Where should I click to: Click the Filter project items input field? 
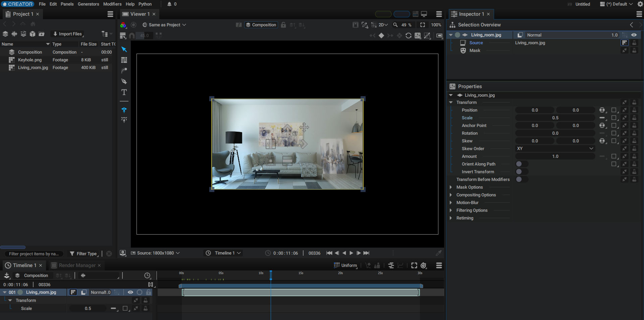point(34,254)
